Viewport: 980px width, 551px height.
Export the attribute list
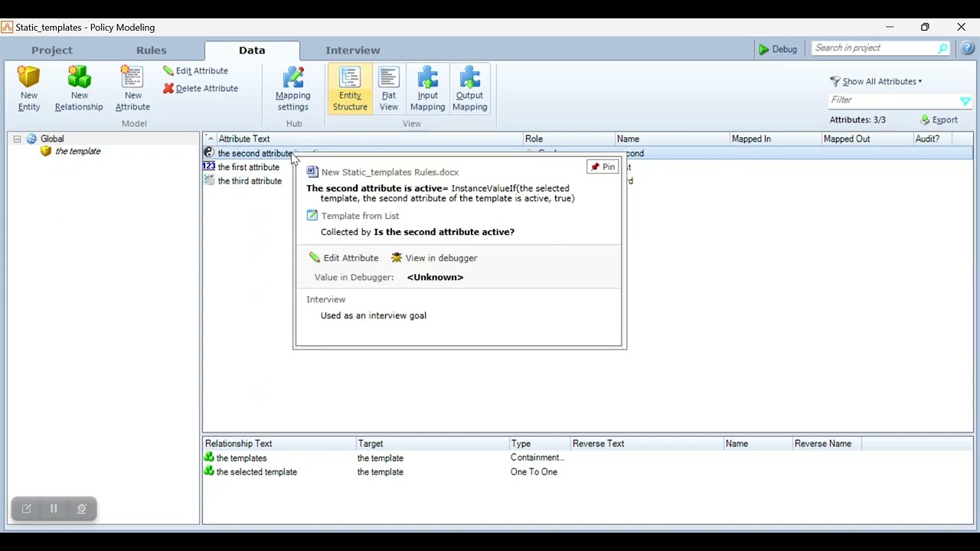(939, 120)
